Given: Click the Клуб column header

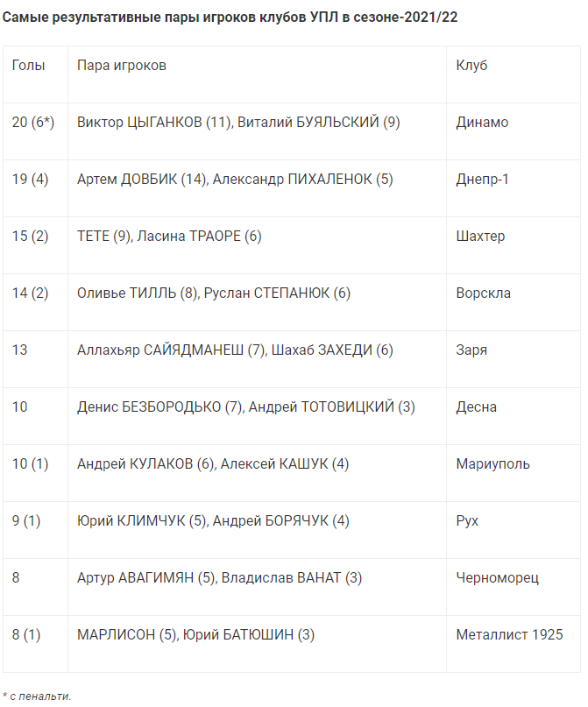Looking at the screenshot, I should pyautogui.click(x=471, y=66).
